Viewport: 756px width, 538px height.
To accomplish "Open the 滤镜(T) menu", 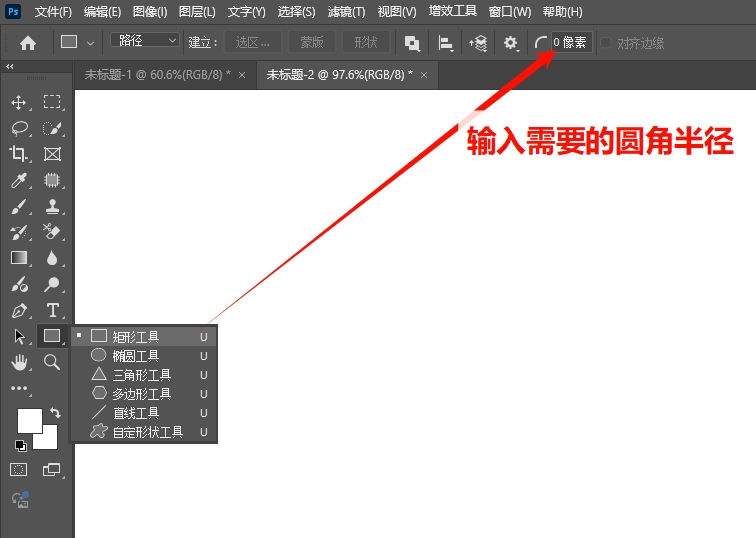I will [x=346, y=12].
